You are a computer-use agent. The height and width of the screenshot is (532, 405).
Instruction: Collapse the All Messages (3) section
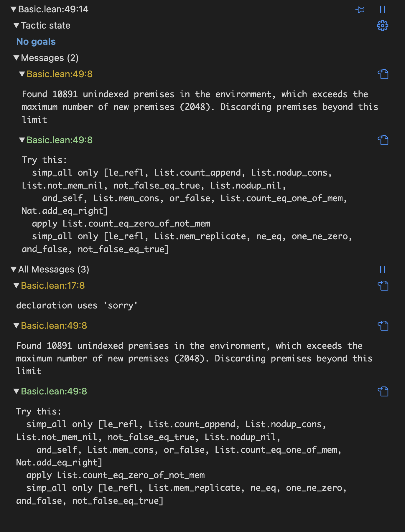coord(14,270)
